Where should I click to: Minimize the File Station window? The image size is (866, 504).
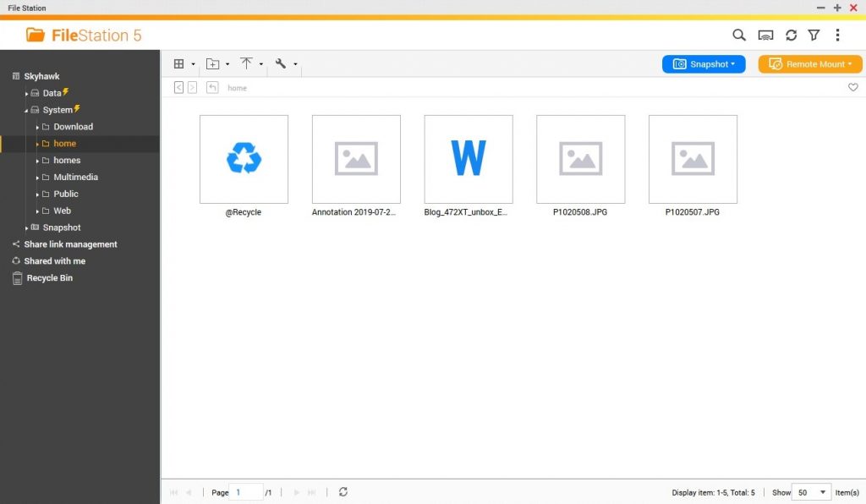[x=820, y=8]
